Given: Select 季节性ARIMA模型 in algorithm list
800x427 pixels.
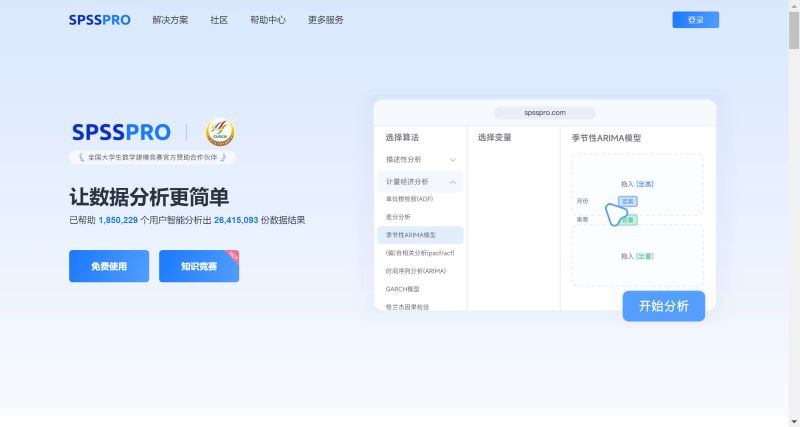Looking at the screenshot, I should click(411, 234).
